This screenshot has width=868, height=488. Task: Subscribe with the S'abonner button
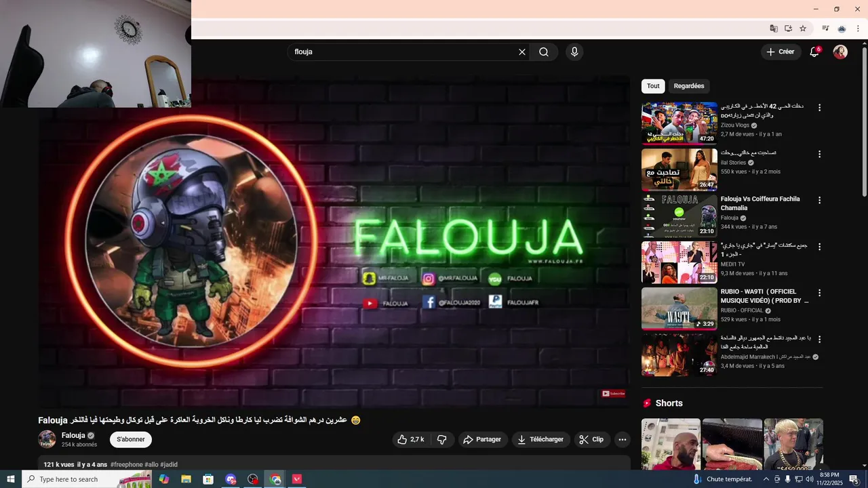pos(131,440)
